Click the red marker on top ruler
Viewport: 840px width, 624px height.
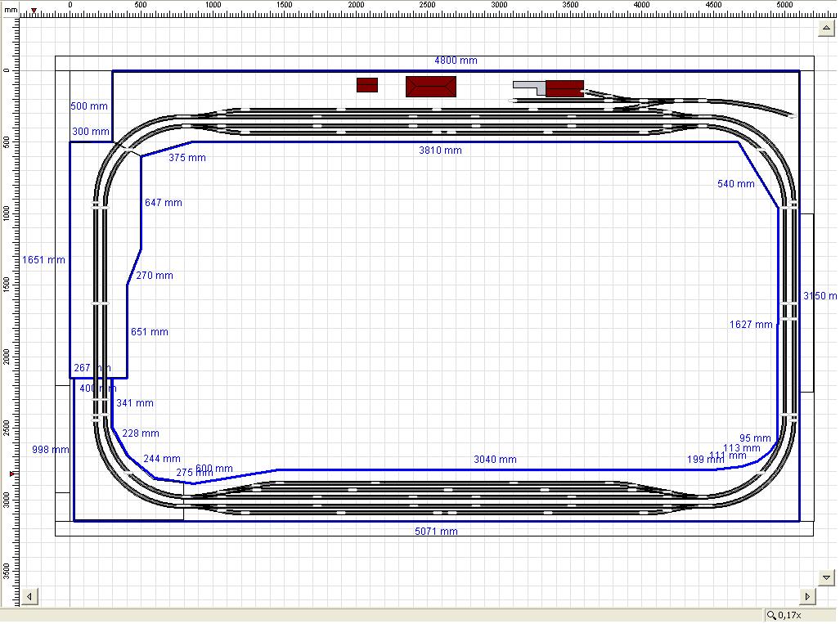(x=34, y=11)
